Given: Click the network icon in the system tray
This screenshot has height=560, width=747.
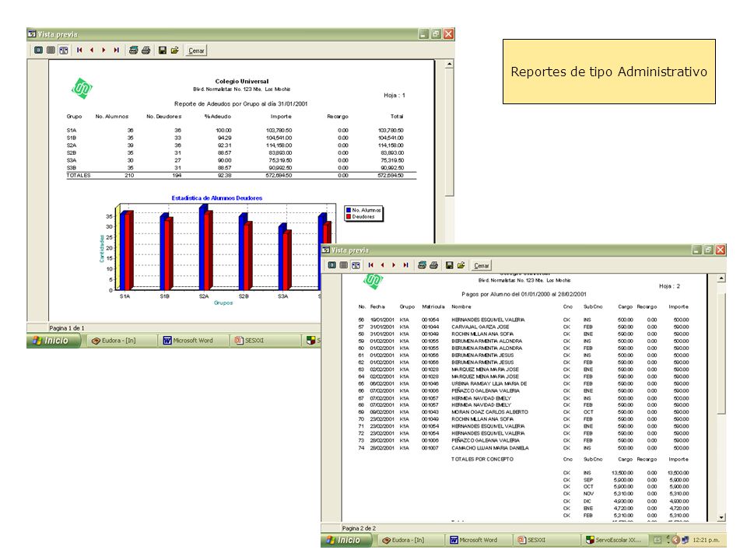Looking at the screenshot, I should point(685,540).
